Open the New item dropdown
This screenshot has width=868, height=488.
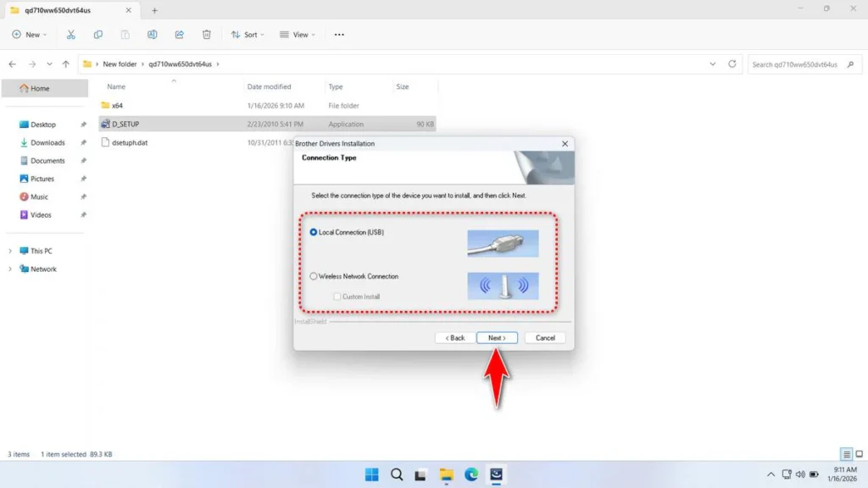[x=30, y=35]
